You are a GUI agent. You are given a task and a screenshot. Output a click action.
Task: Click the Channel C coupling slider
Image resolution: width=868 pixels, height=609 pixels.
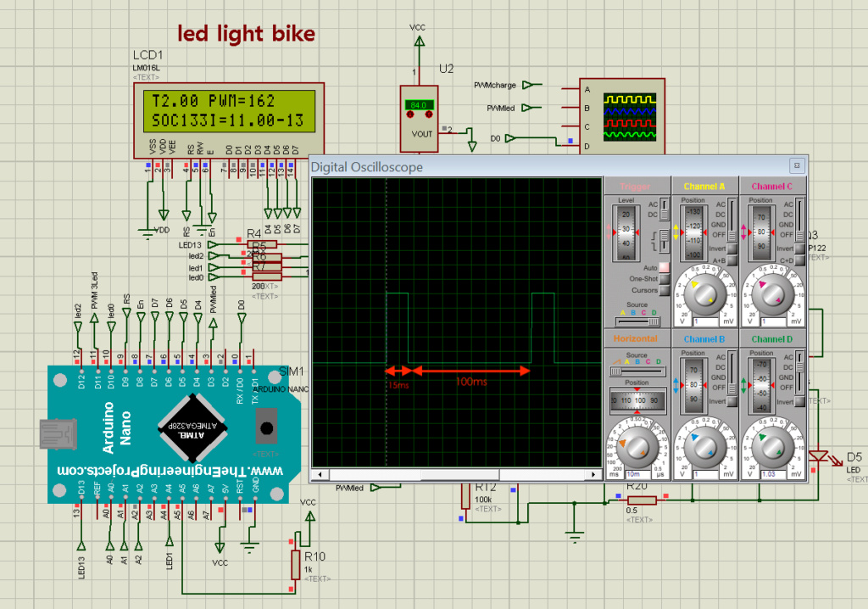(x=799, y=220)
